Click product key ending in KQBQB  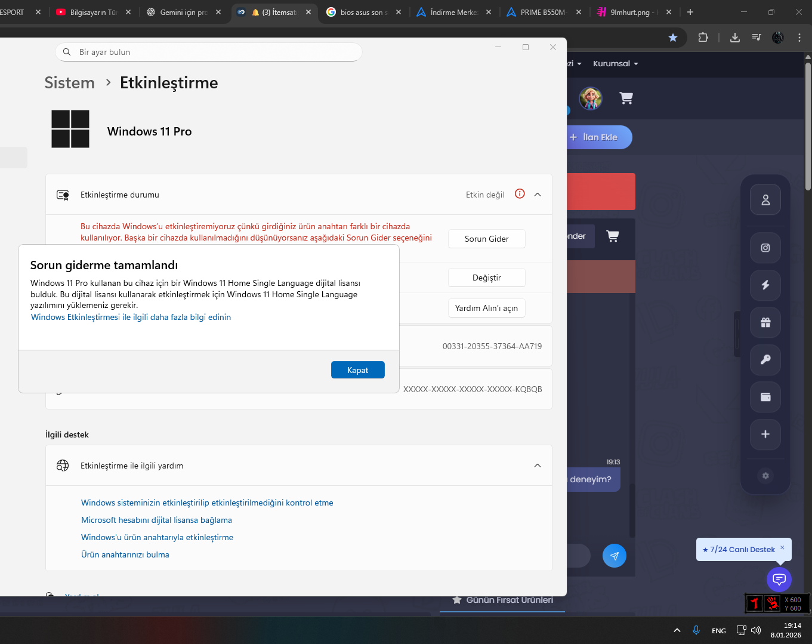click(473, 389)
